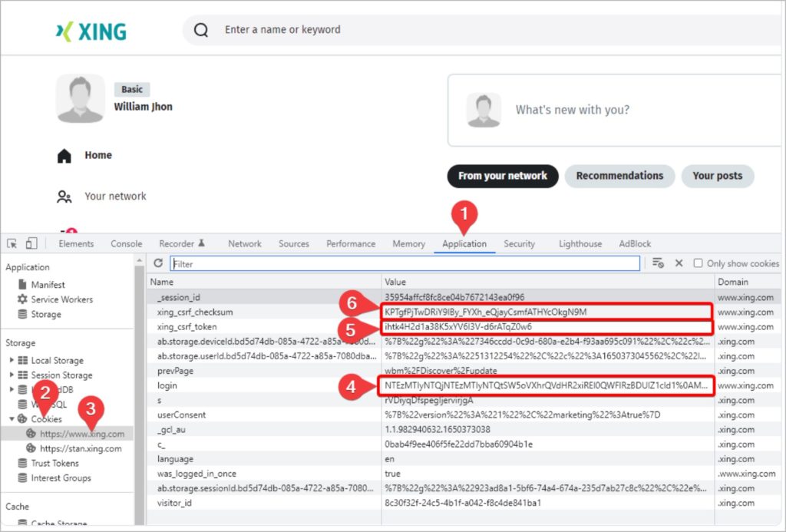Click the XING logo
Image resolution: width=786 pixels, height=532 pixels.
click(91, 31)
